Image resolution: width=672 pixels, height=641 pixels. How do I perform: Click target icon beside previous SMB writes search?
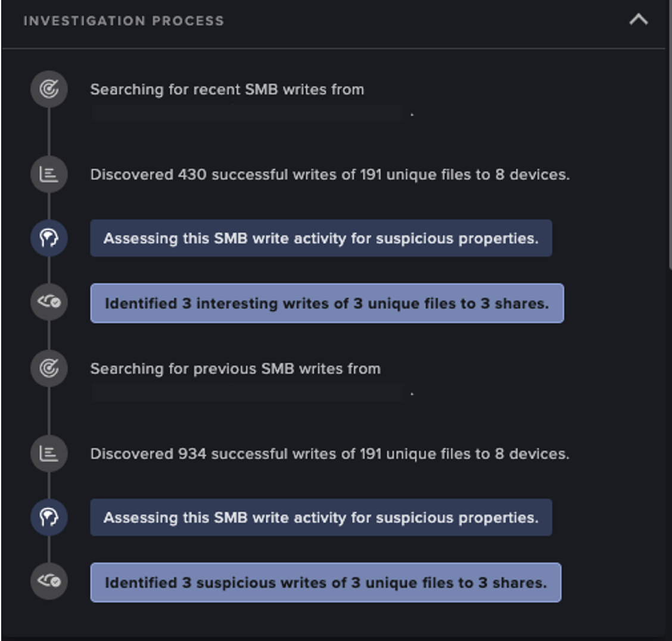click(x=49, y=368)
